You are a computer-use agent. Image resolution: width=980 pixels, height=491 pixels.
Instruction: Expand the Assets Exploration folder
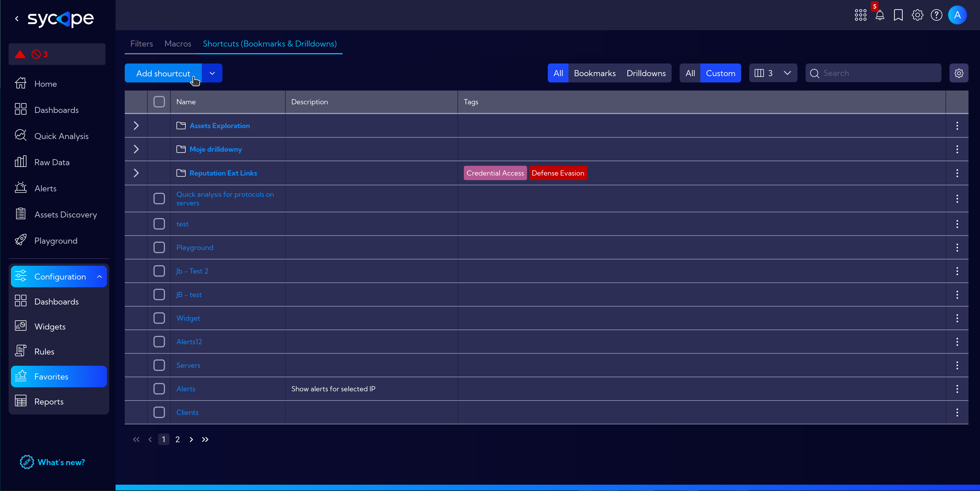[137, 125]
